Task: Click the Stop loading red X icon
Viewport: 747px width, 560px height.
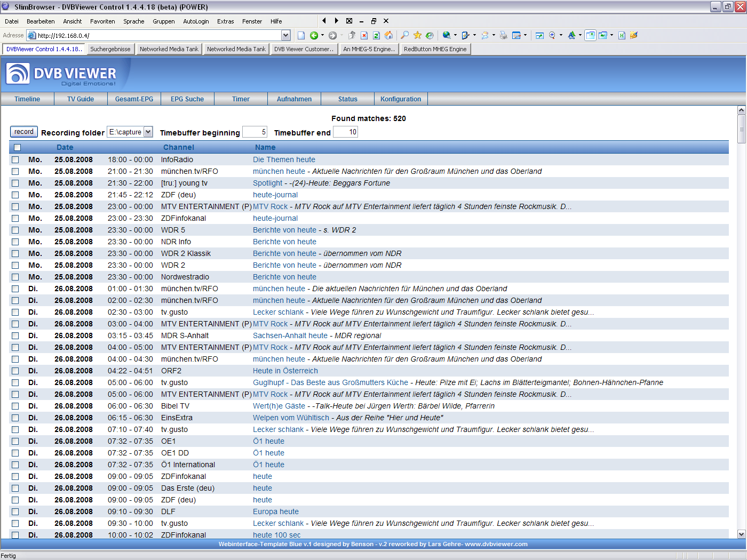Action: pos(364,35)
